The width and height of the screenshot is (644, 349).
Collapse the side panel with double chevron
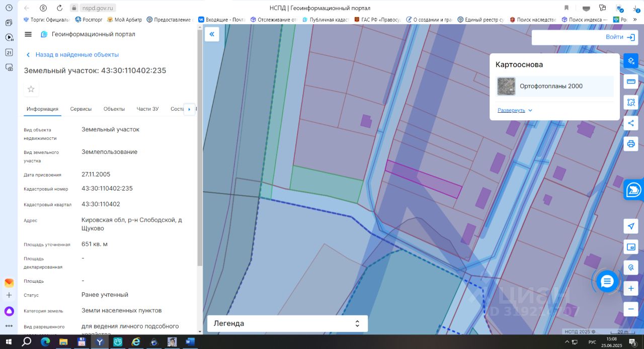click(212, 34)
